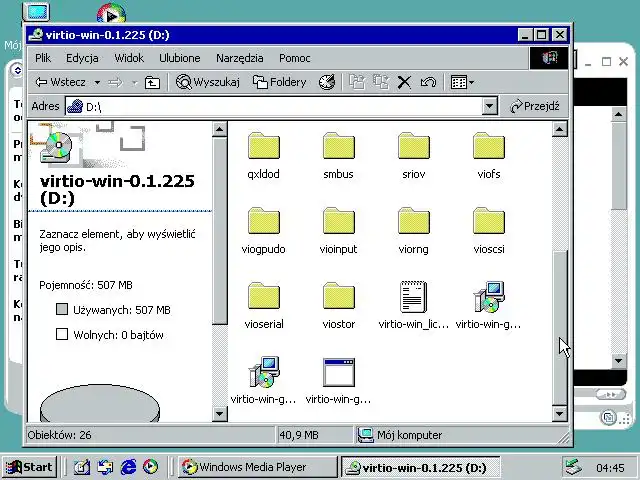The image size is (640, 480).
Task: Select the vioinput folder
Action: coord(338,231)
